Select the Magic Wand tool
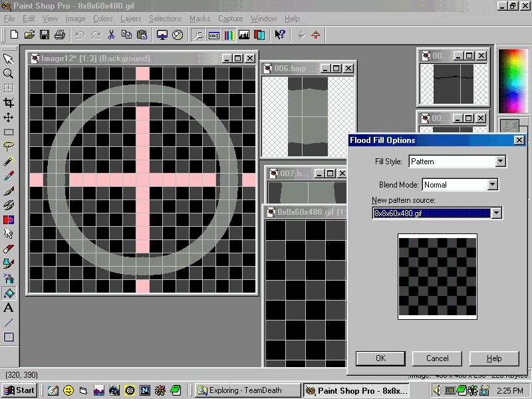The height and width of the screenshot is (399, 532). [x=9, y=161]
